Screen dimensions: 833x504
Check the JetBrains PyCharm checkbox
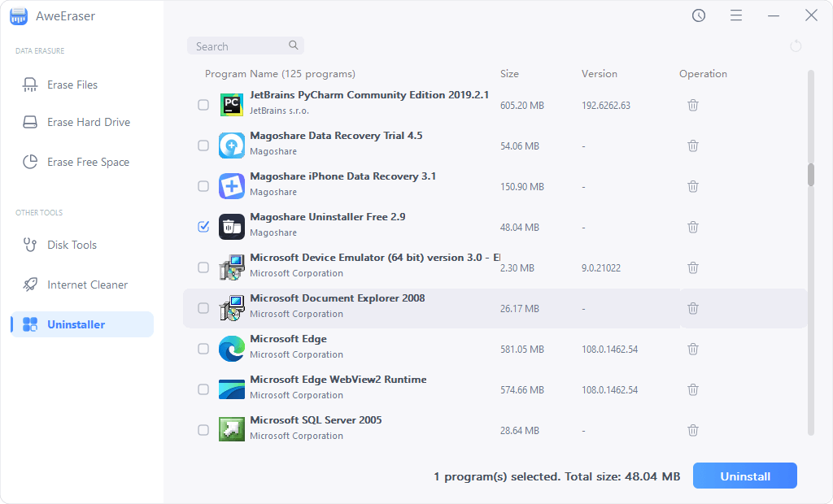coord(203,105)
